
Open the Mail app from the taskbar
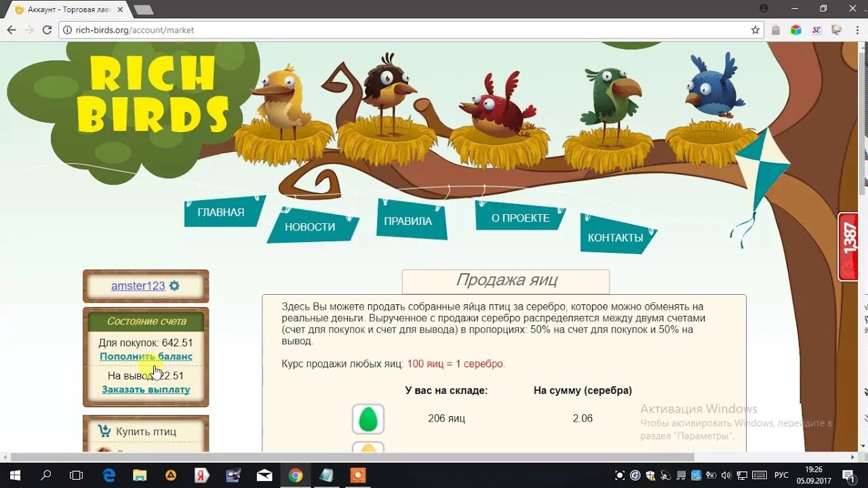point(264,475)
